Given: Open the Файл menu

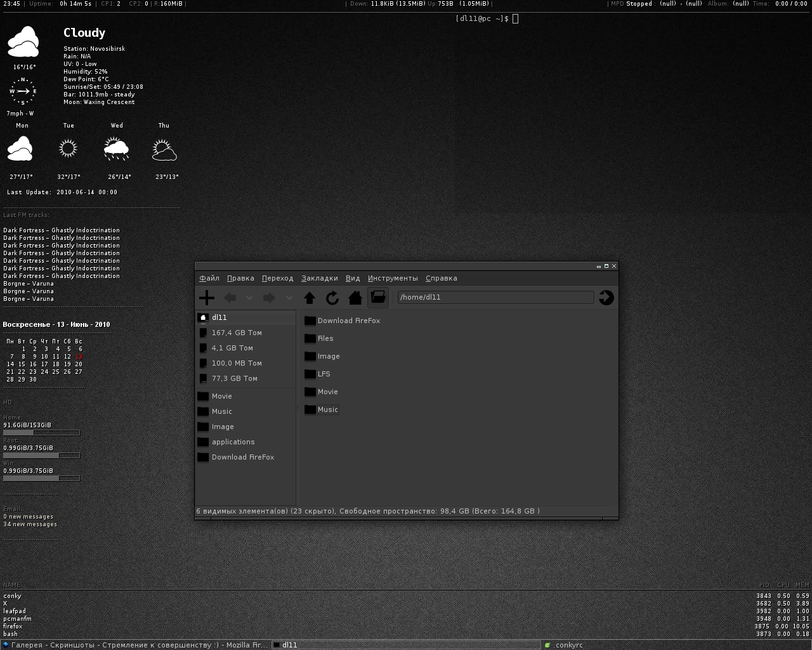Looking at the screenshot, I should 209,278.
